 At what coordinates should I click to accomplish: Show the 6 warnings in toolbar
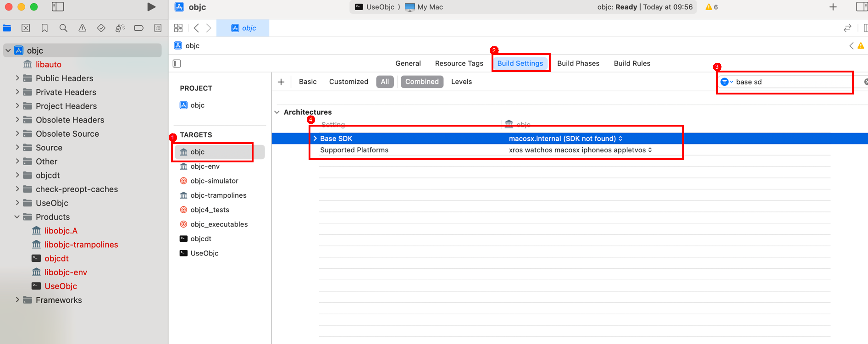pyautogui.click(x=712, y=7)
